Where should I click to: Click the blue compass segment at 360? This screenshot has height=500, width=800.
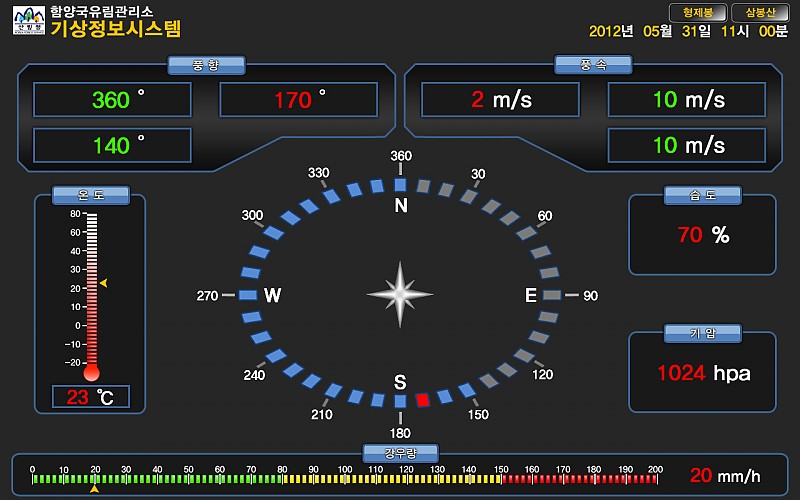tap(400, 184)
